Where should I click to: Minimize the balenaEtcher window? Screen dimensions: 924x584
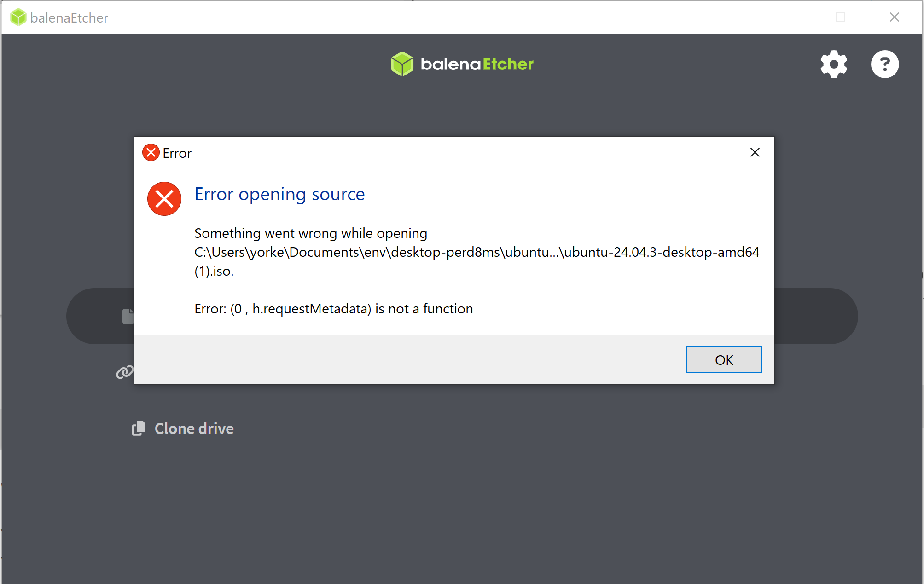(x=788, y=17)
